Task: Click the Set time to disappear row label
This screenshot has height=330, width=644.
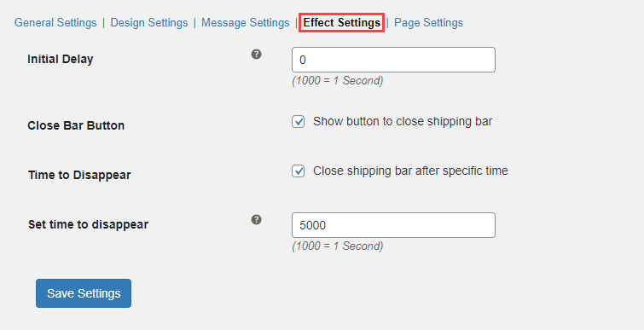Action: point(89,224)
